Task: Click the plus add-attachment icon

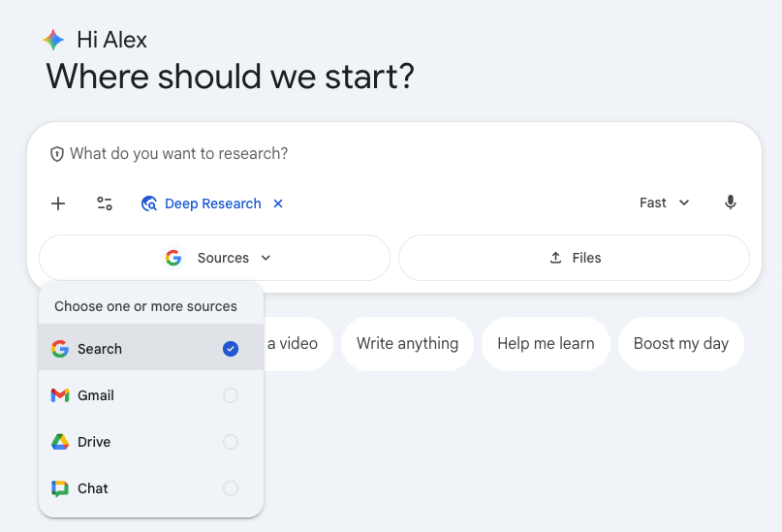Action: [x=58, y=203]
